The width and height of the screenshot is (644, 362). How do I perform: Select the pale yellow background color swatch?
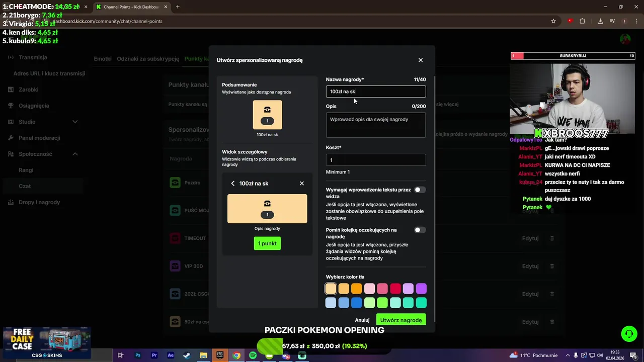[x=331, y=289]
